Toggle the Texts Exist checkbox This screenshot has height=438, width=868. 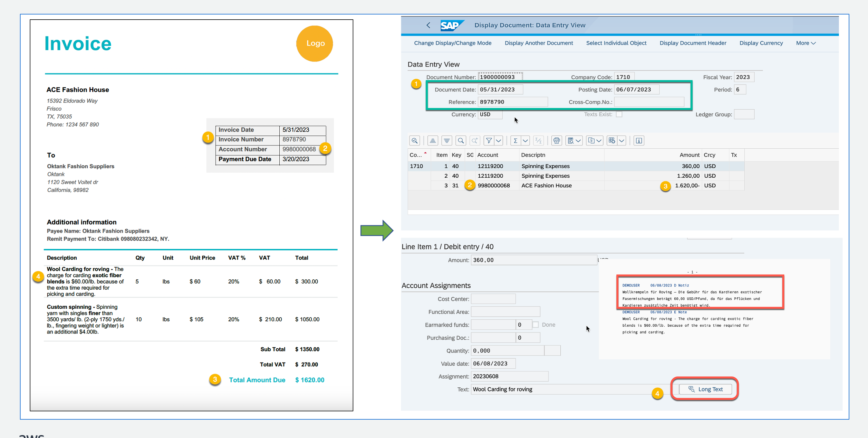(619, 114)
